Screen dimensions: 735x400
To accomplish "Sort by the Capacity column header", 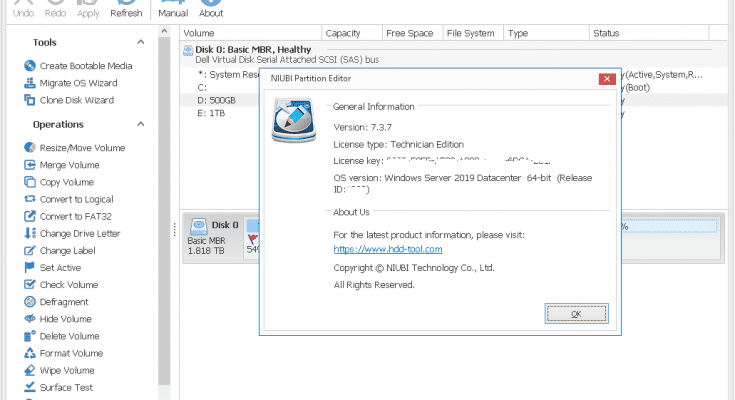I will (x=352, y=33).
